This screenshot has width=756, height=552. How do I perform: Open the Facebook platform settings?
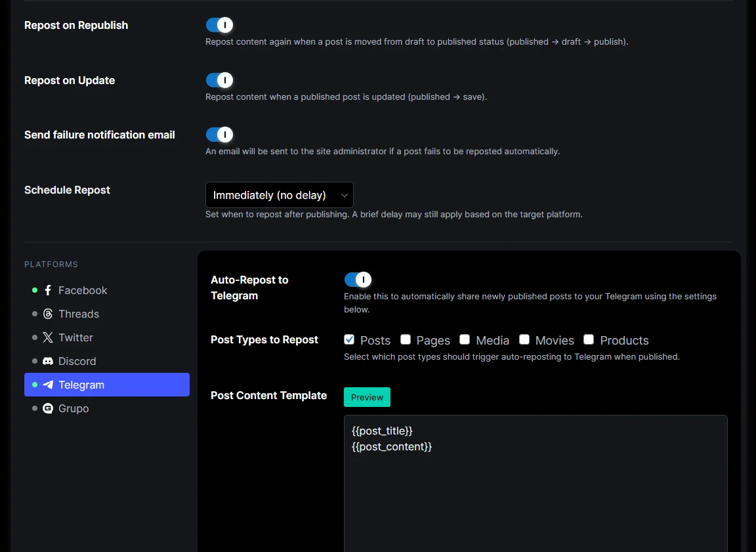(x=106, y=290)
